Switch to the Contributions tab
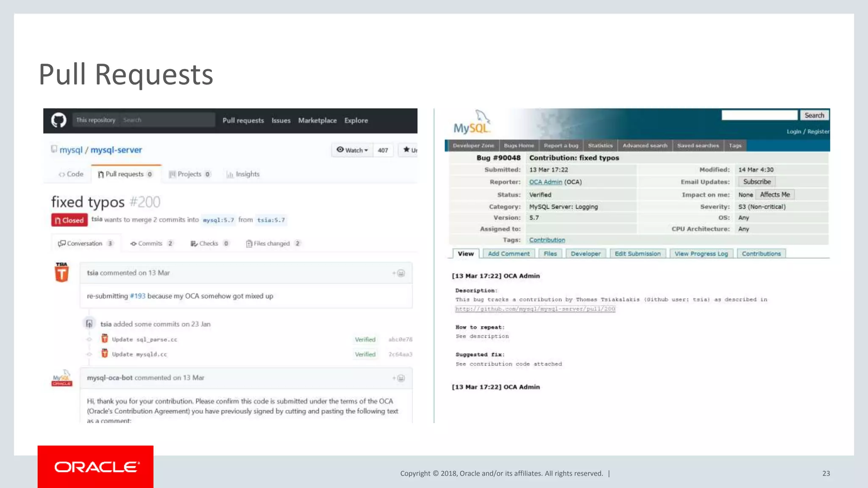868x488 pixels. point(761,254)
